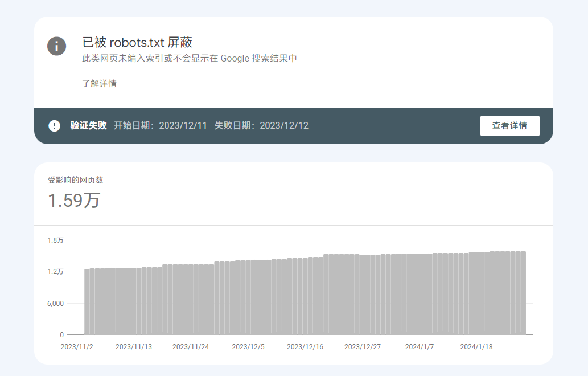The width and height of the screenshot is (588, 376).
Task: Click the info icon beside robots.txt heading
Action: pos(56,46)
